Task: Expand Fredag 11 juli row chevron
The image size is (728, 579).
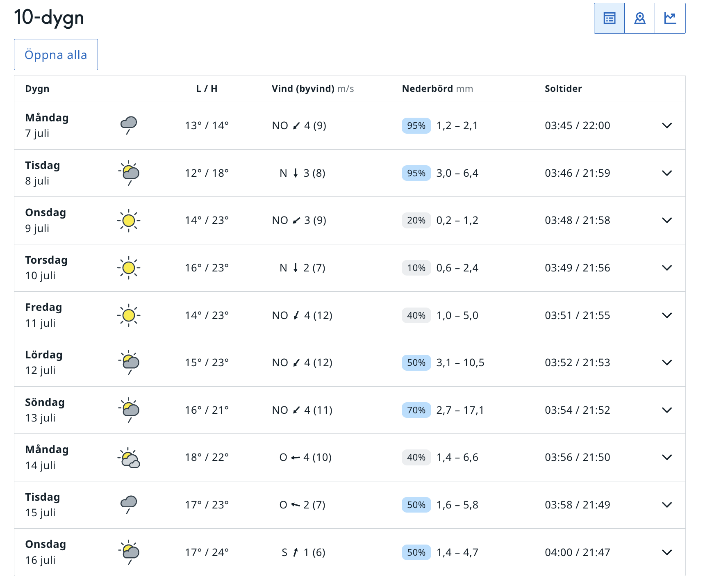Action: [667, 315]
